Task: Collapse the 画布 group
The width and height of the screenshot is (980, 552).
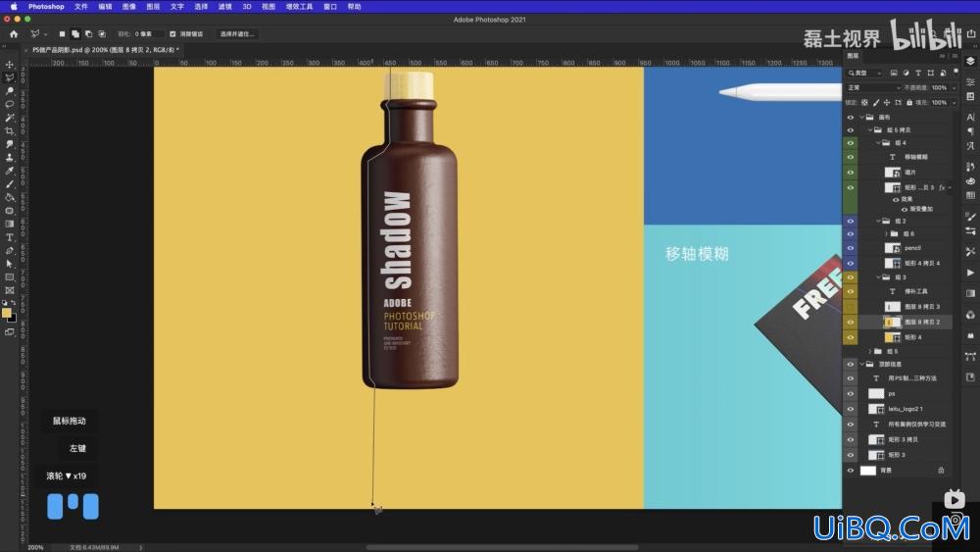Action: 861,117
